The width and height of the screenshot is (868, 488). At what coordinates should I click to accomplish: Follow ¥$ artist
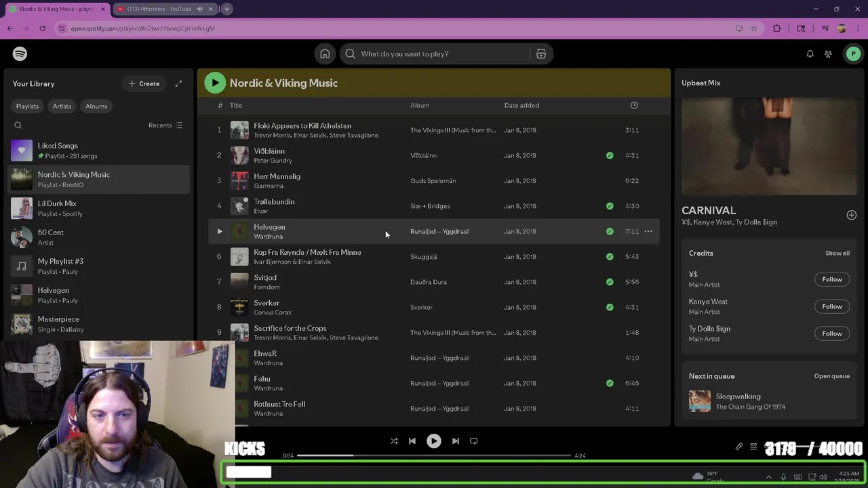point(832,279)
